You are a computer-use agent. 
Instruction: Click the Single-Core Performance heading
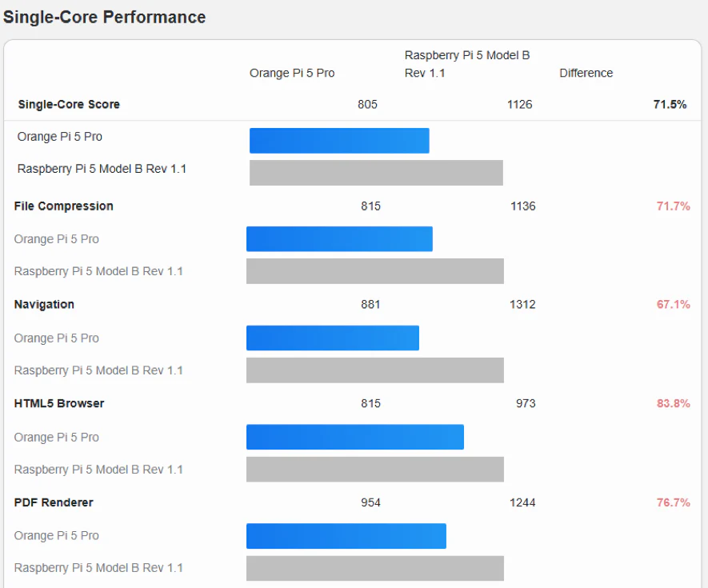105,17
